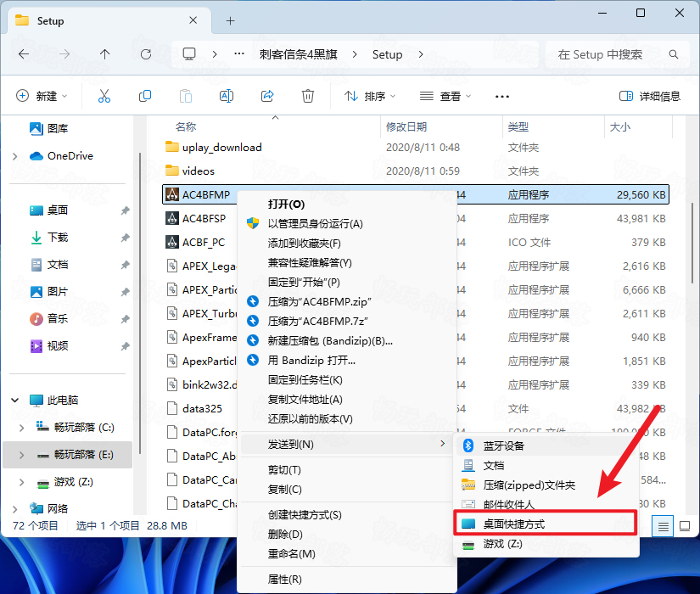Collapse This PC (此电脑) tree node
700x594 pixels.
click(x=14, y=401)
